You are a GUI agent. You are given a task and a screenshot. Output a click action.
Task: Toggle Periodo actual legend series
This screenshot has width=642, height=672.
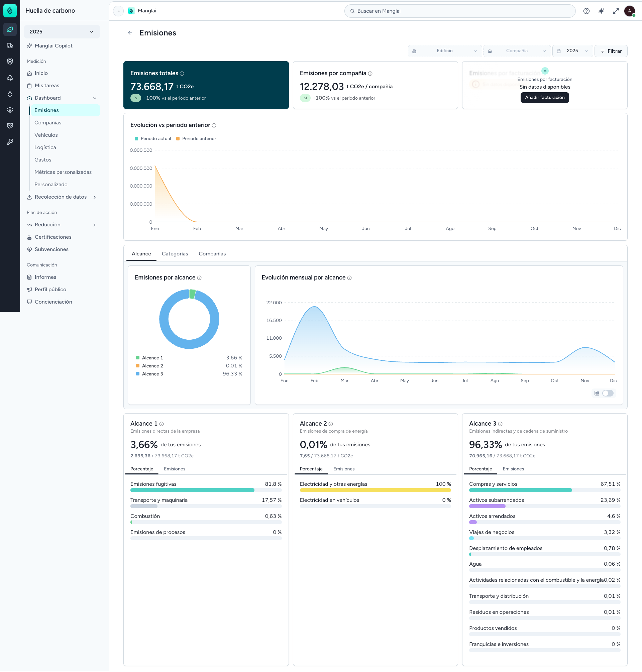[x=152, y=138]
